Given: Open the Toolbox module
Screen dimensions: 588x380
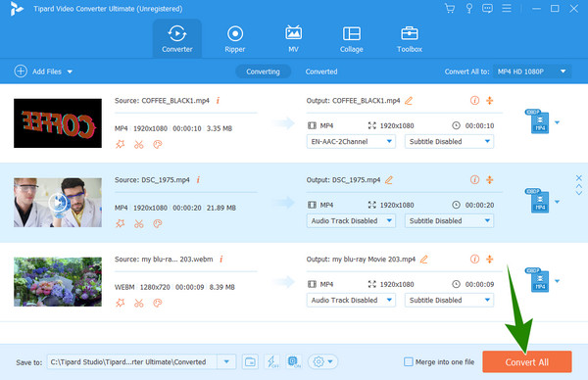Looking at the screenshot, I should (409, 38).
